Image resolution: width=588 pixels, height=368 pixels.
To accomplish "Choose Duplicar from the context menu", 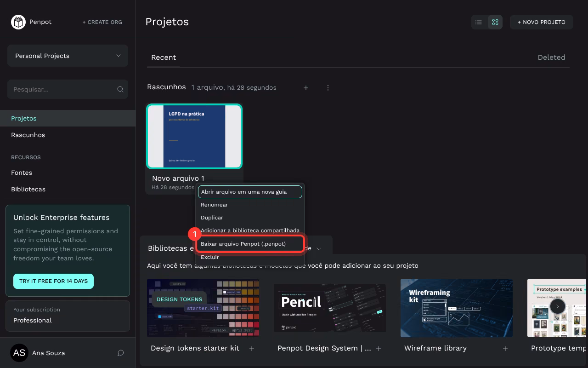I will [250, 218].
